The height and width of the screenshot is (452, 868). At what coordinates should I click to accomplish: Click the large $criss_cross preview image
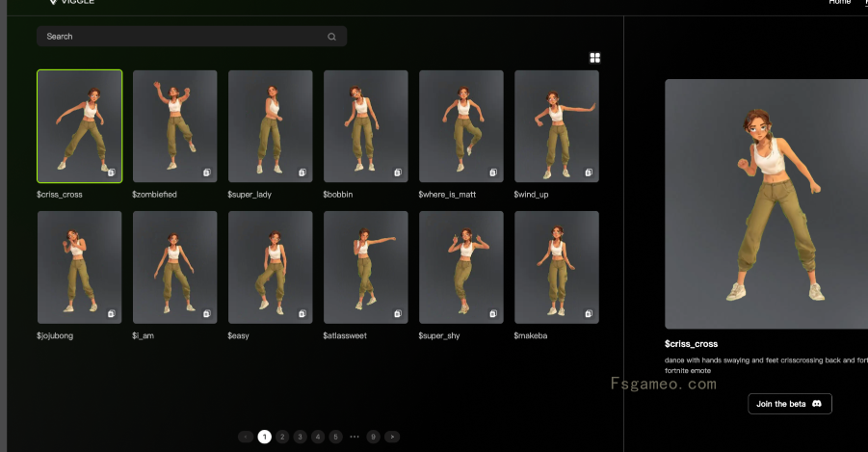(766, 204)
